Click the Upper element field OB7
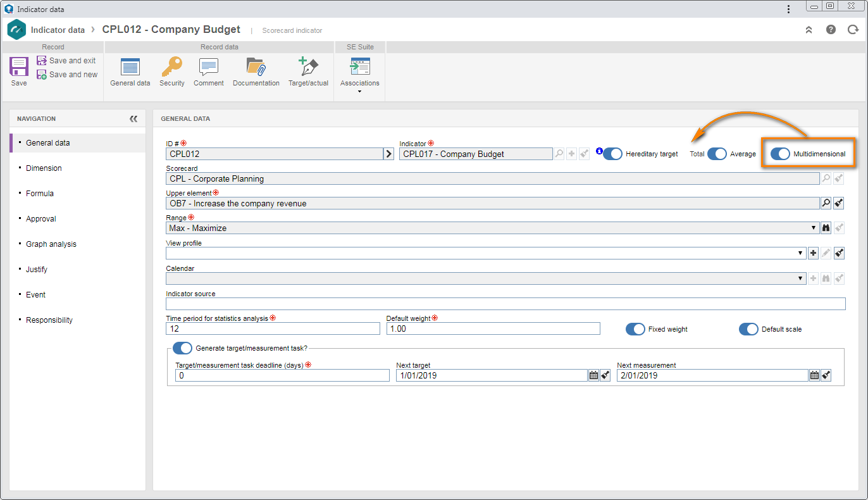The image size is (868, 500). coord(493,203)
